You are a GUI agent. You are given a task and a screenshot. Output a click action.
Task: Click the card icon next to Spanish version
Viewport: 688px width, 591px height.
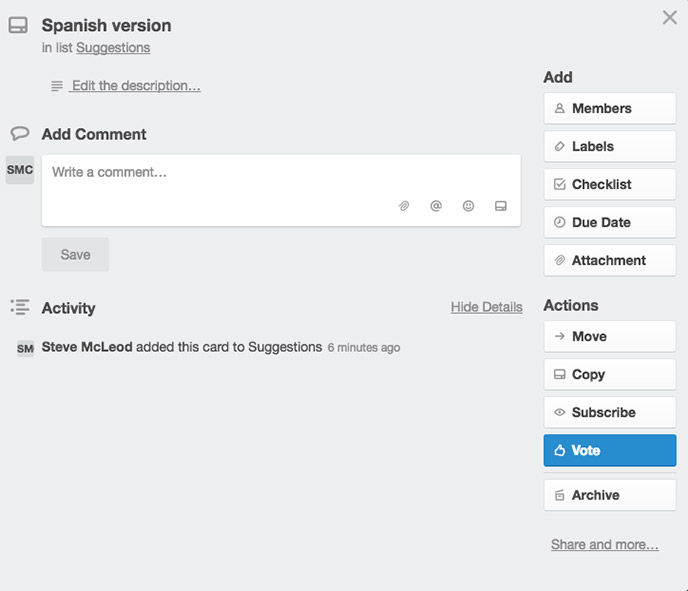(18, 26)
